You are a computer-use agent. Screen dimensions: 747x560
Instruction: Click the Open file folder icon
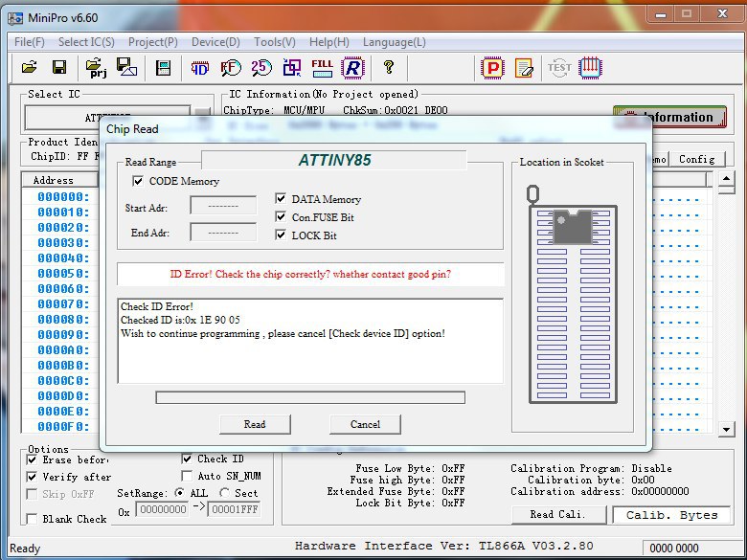(29, 67)
